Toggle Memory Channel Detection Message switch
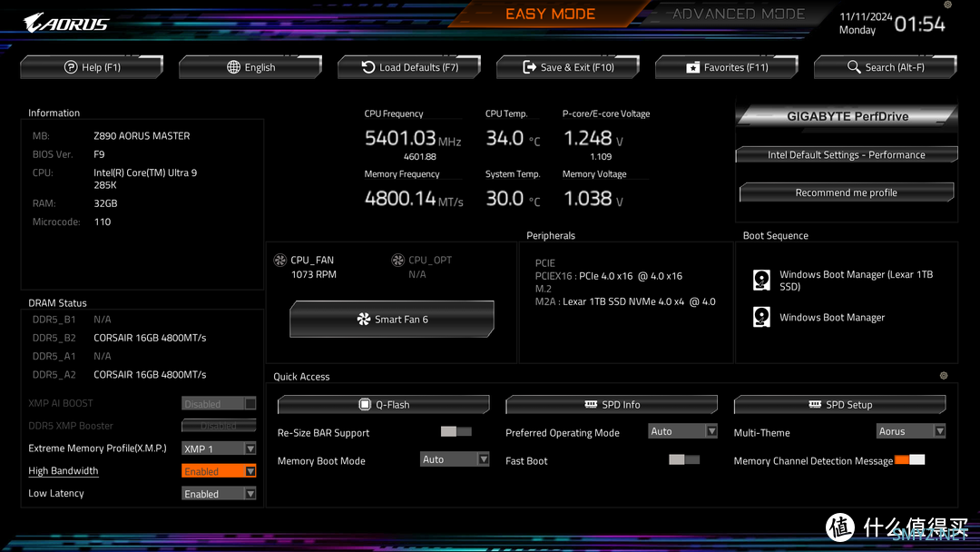The width and height of the screenshot is (980, 552). point(909,460)
